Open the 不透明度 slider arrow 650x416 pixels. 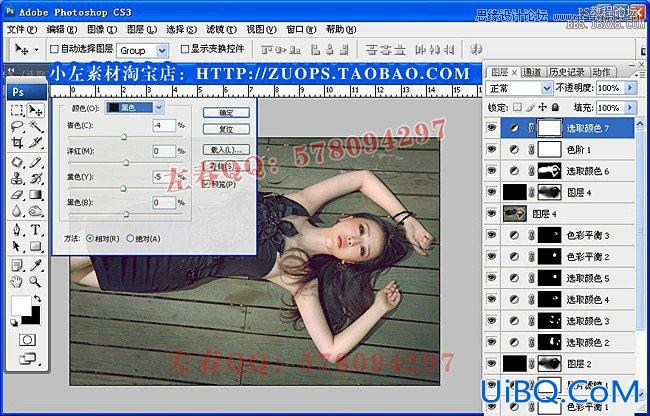click(631, 88)
